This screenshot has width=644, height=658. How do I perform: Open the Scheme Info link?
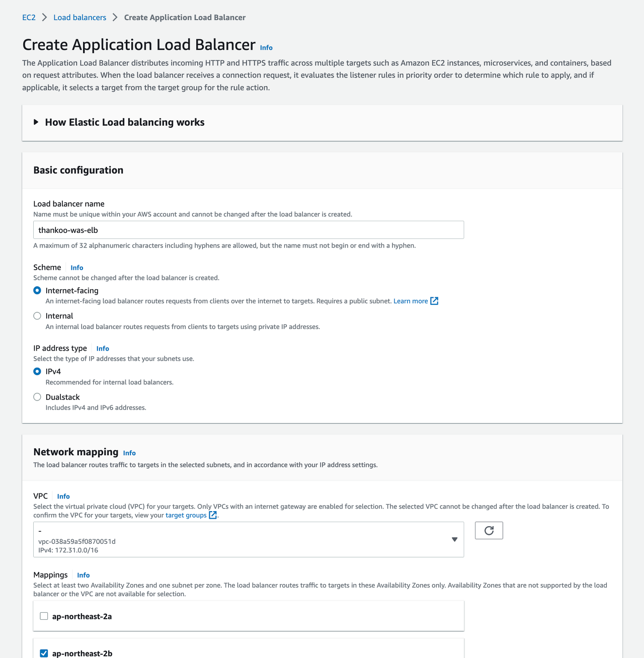pos(77,268)
